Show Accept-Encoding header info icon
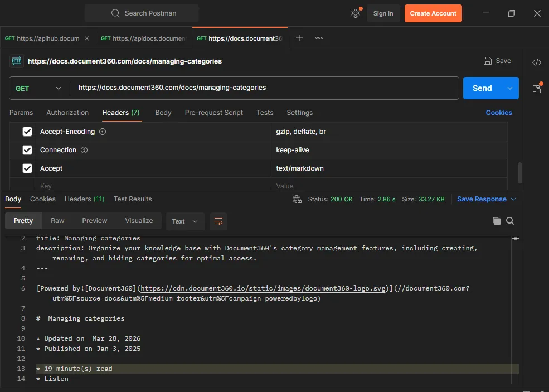The height and width of the screenshot is (392, 549). coord(103,132)
